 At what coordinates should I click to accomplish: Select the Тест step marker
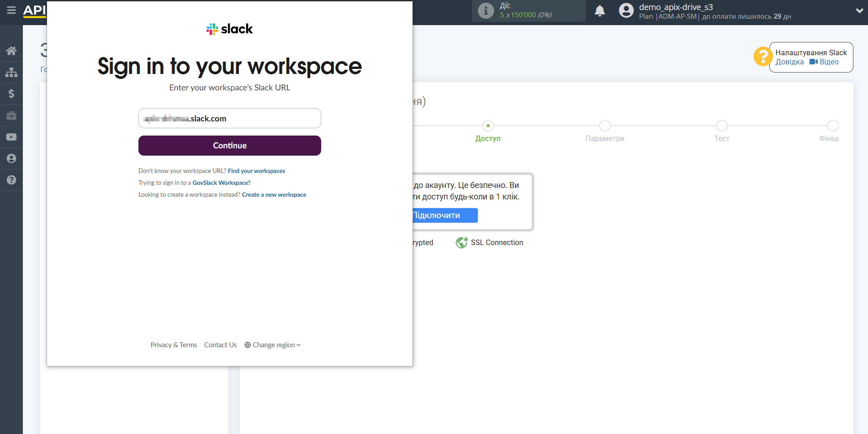coord(722,125)
